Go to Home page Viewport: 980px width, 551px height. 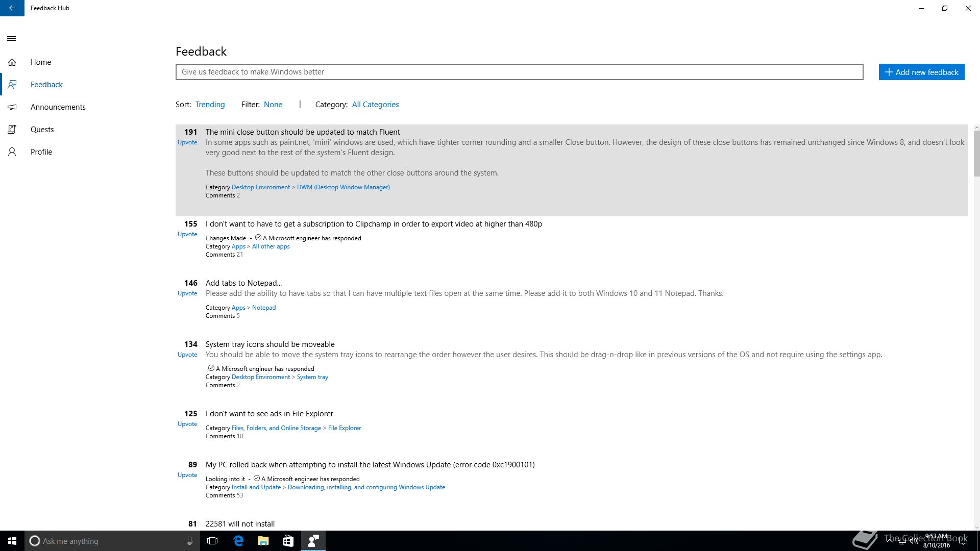pyautogui.click(x=41, y=62)
